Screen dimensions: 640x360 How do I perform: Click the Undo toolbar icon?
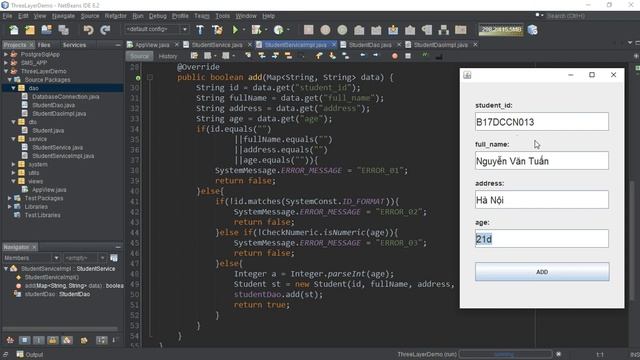click(x=88, y=30)
